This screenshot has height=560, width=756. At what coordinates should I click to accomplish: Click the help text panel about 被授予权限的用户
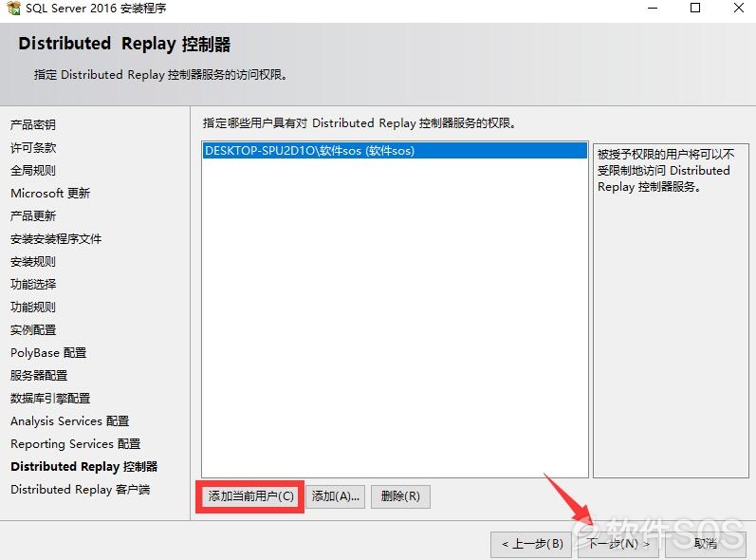[671, 310]
